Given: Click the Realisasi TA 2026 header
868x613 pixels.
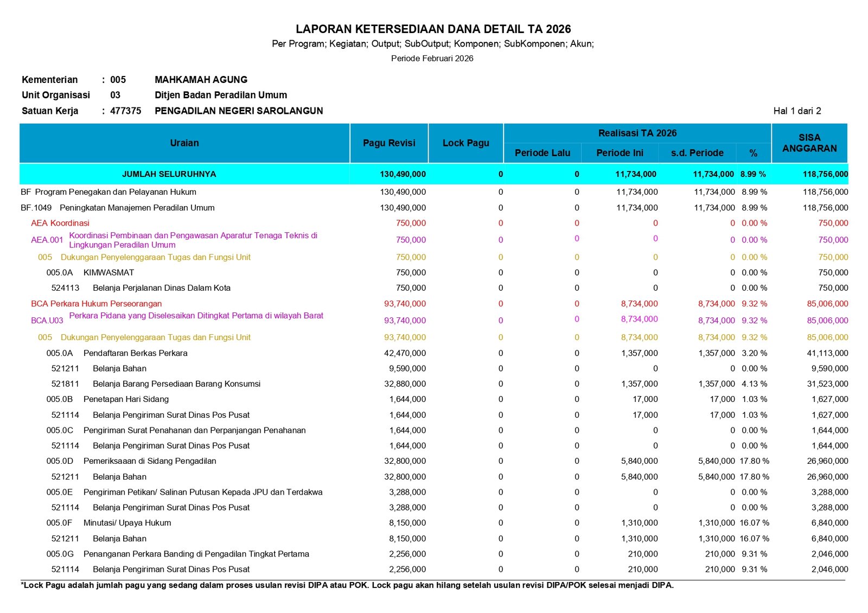Looking at the screenshot, I should 637,133.
